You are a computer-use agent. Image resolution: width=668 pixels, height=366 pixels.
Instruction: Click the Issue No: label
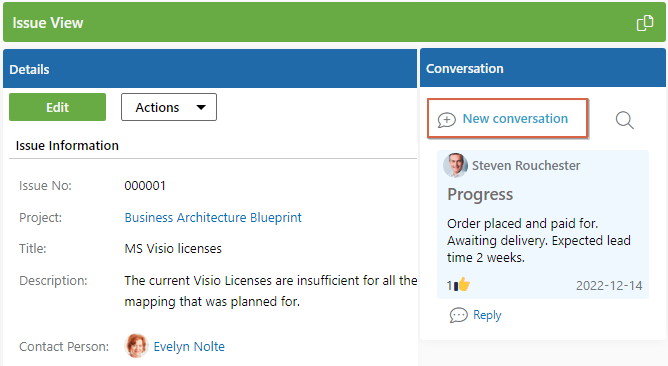[x=45, y=186]
